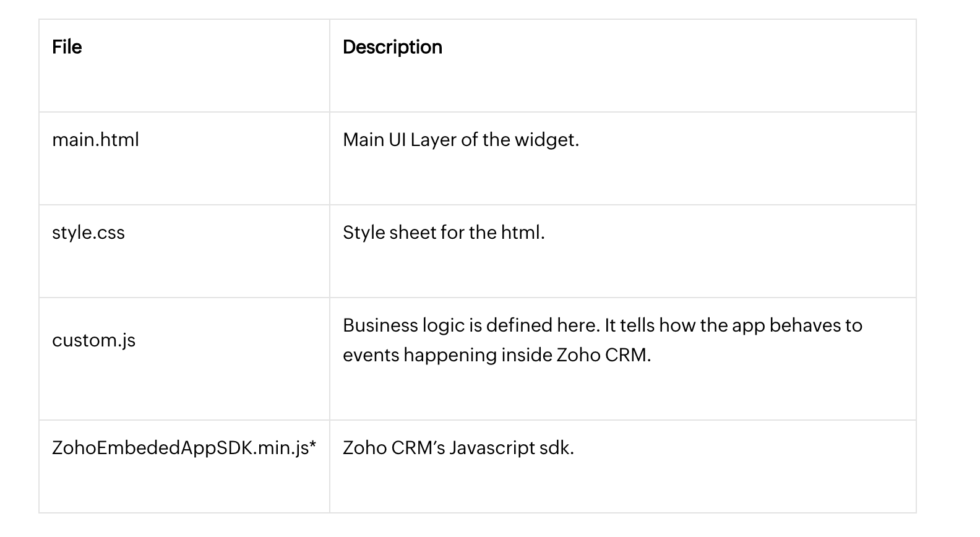Click the word 'sheet' in style.css description
The height and width of the screenshot is (537, 980).
pyautogui.click(x=413, y=233)
